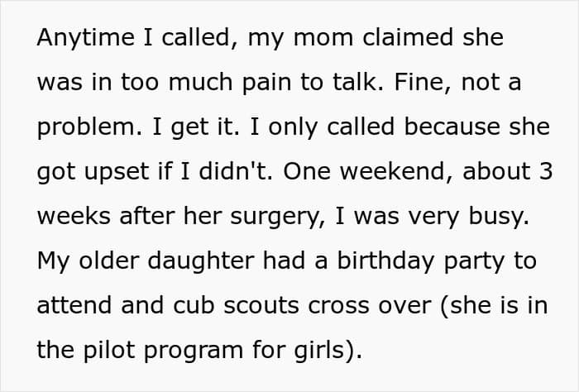The width and height of the screenshot is (579, 392).
Task: Click the word "surgery"
Action: pyautogui.click(x=277, y=217)
